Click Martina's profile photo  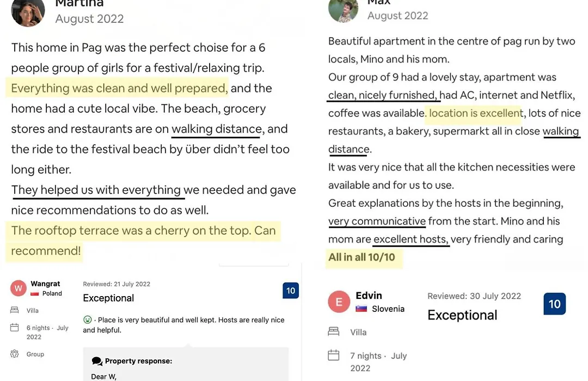point(28,12)
